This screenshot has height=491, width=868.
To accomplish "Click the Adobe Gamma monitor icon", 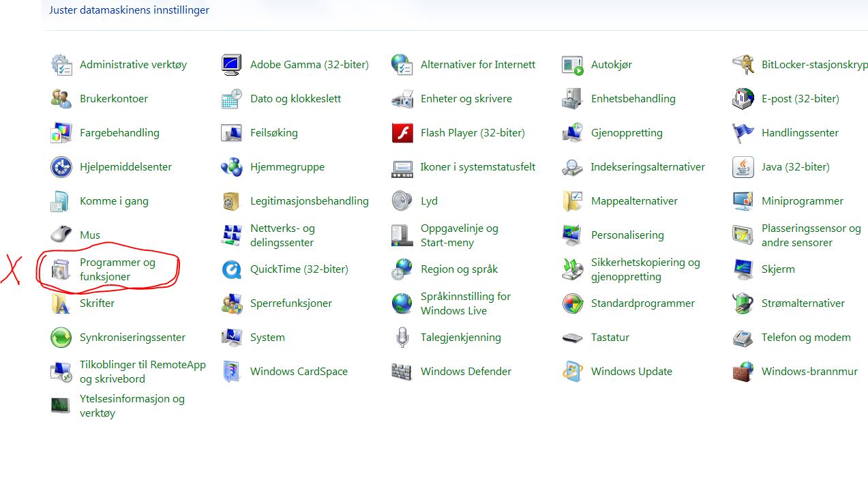I will pyautogui.click(x=232, y=65).
